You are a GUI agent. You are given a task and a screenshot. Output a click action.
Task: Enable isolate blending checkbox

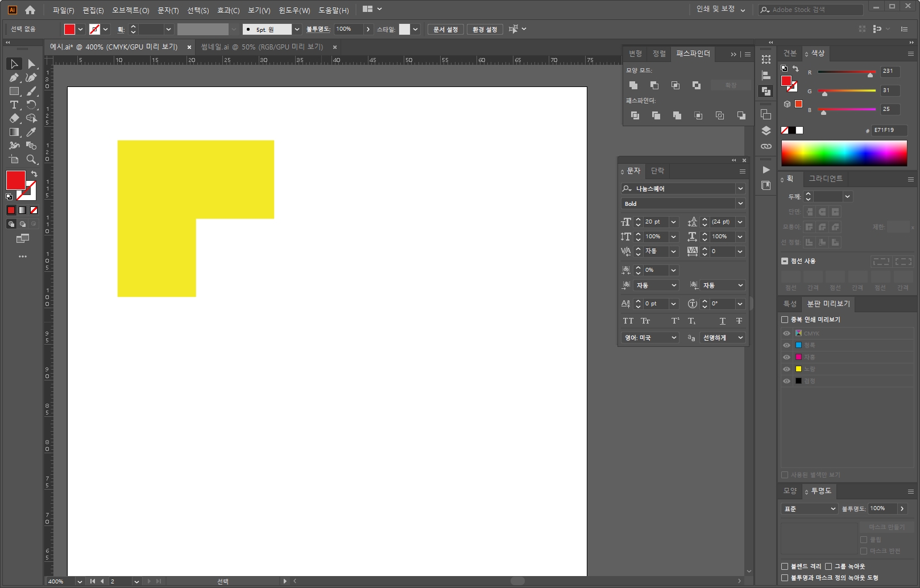pos(785,566)
